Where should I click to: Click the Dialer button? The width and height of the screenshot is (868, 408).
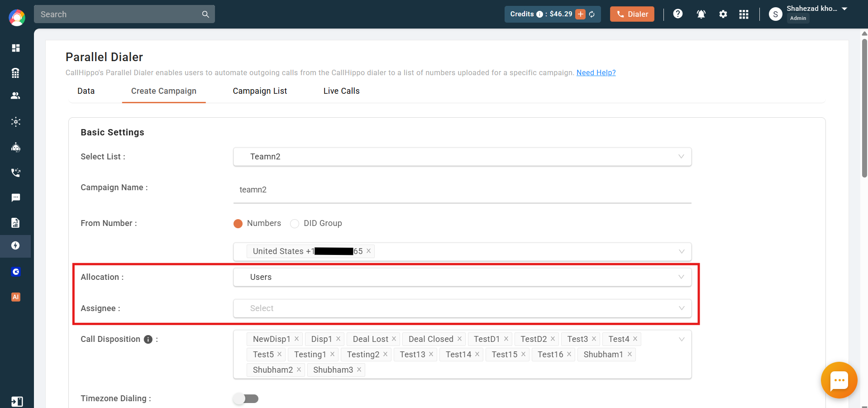coord(632,14)
